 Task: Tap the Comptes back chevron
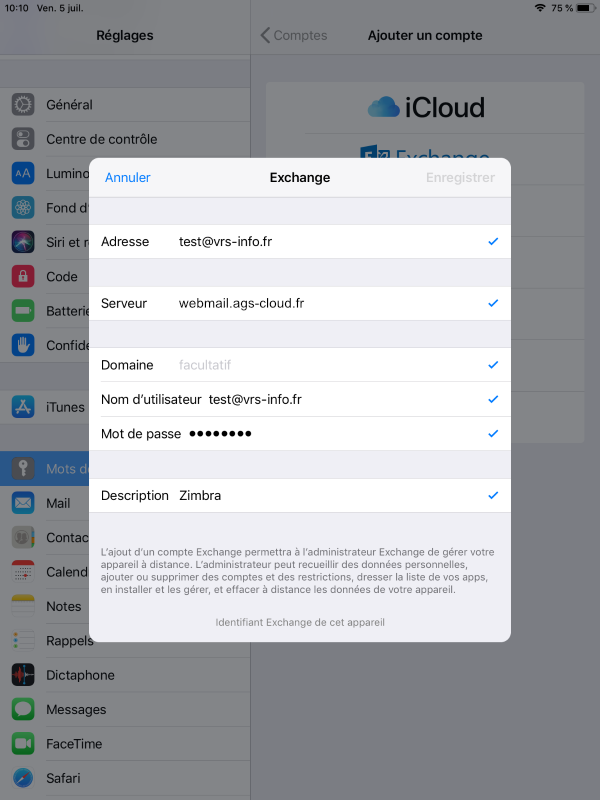pyautogui.click(x=265, y=35)
